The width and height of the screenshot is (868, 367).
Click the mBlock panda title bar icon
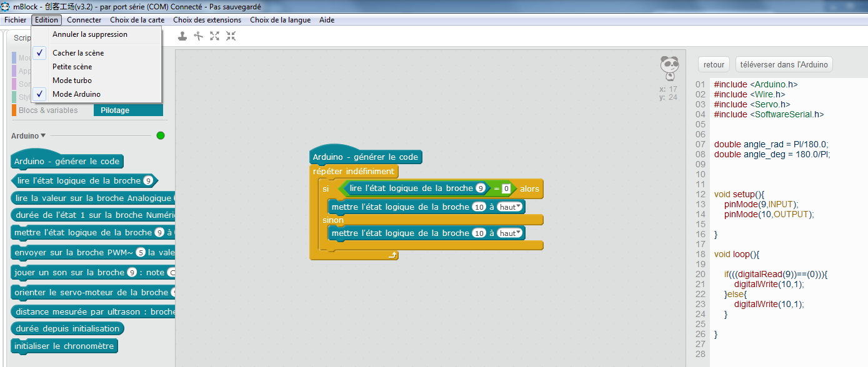point(6,7)
